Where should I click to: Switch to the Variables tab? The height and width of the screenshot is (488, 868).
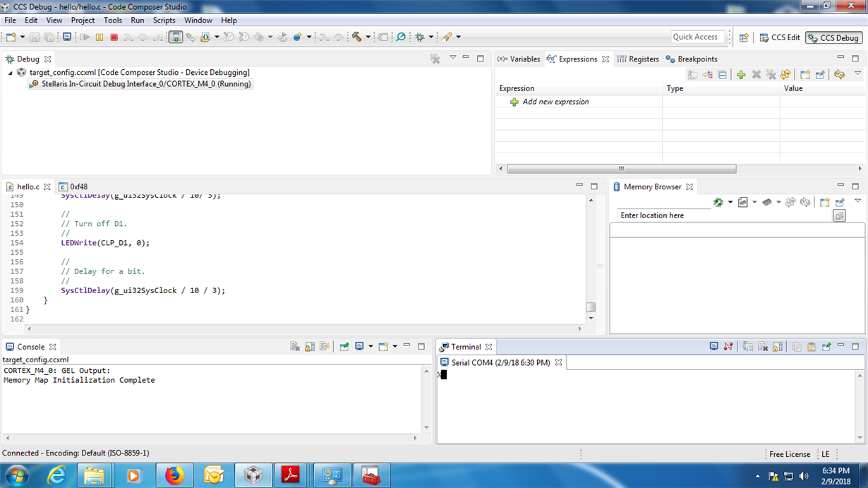[x=519, y=59]
